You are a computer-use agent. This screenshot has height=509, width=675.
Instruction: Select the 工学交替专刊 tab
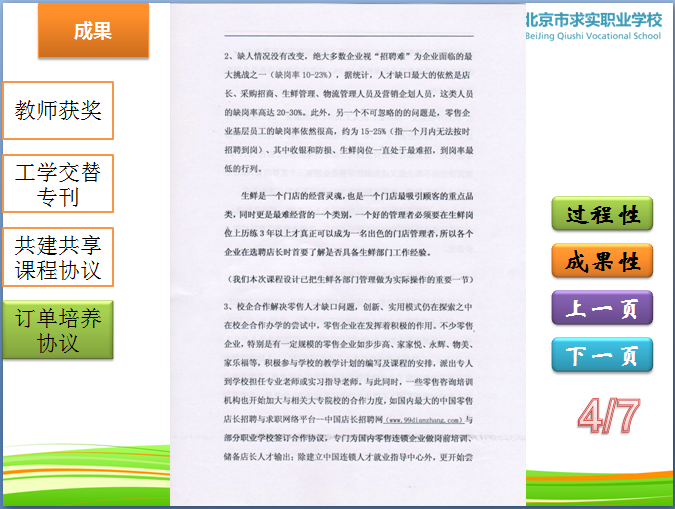pos(58,184)
